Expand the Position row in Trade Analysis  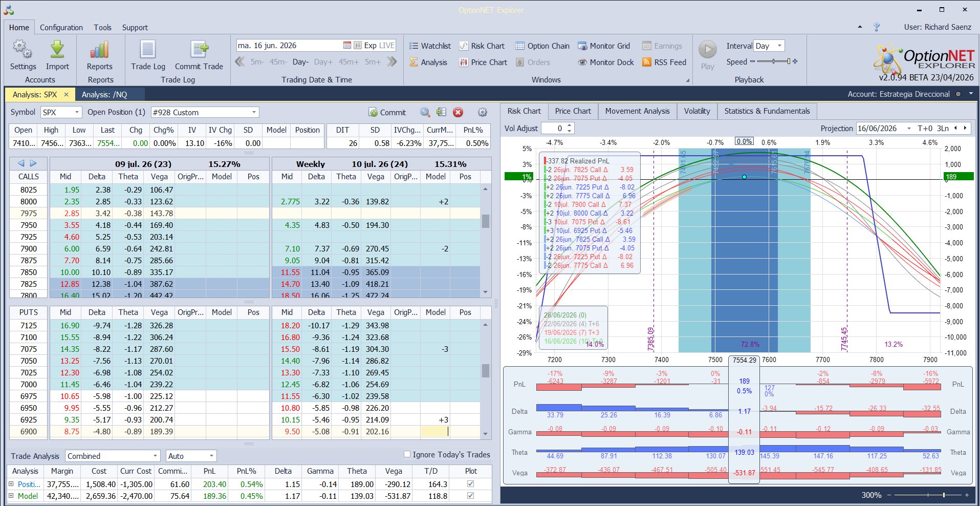coord(11,484)
